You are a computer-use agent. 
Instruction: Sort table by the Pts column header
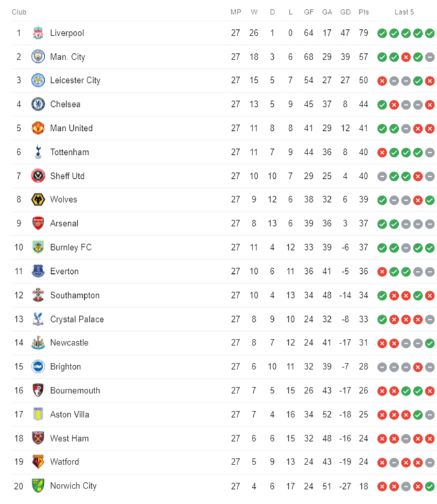coord(363,12)
